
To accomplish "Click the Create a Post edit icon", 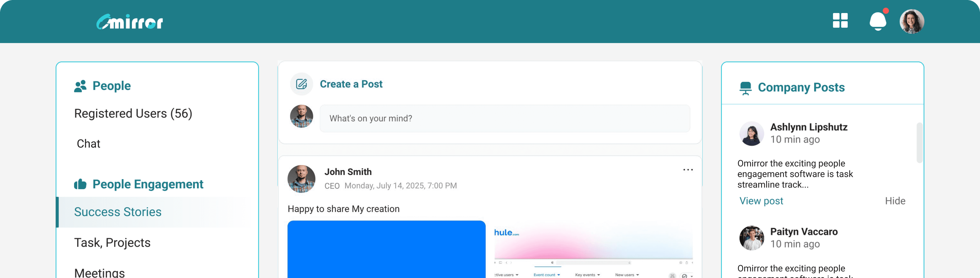I will click(301, 84).
